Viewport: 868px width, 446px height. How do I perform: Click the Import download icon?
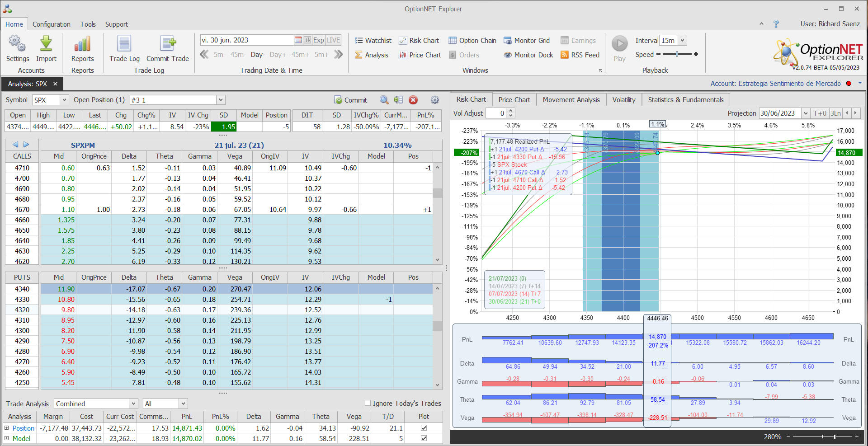click(x=46, y=44)
